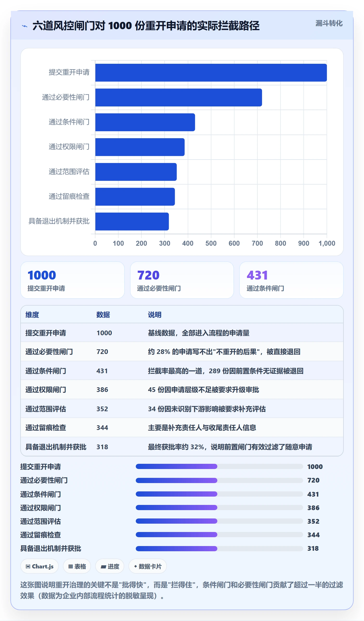
Task: Click table cell 通过条件闸门
Action: 46,371
